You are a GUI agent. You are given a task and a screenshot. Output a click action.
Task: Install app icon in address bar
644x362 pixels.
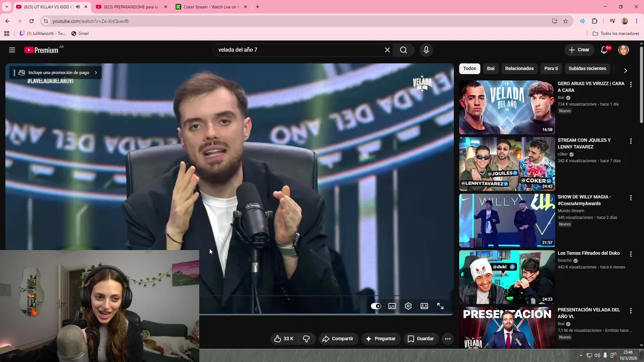coord(554,21)
